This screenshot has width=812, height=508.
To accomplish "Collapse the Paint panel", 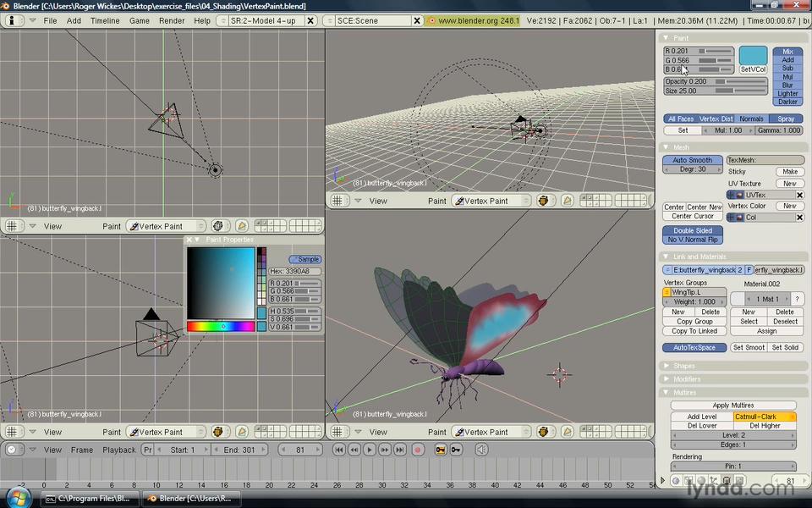I will click(x=666, y=38).
